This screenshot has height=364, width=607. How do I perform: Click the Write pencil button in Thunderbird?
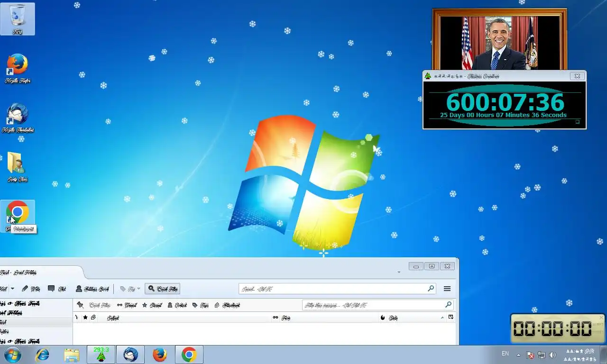[31, 289]
